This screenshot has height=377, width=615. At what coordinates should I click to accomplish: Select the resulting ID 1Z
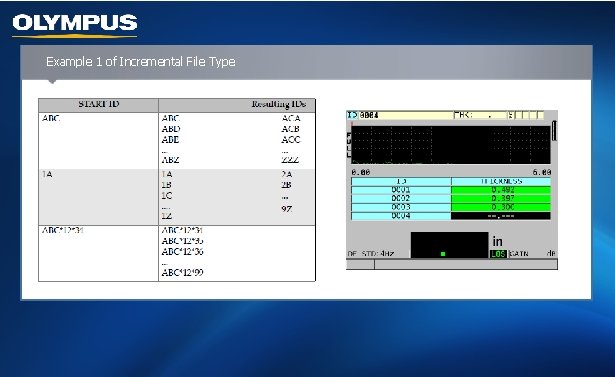point(166,216)
